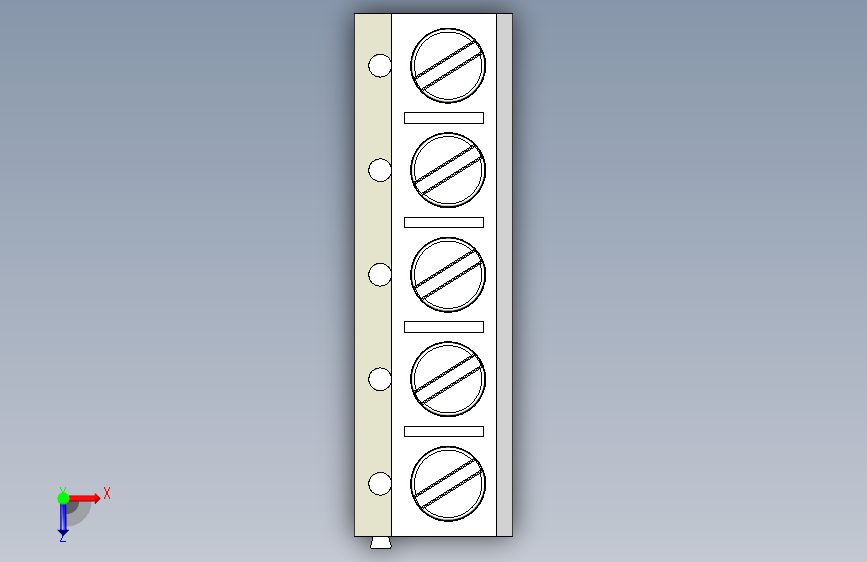Select the rectangular slot below the second screw

tap(444, 222)
